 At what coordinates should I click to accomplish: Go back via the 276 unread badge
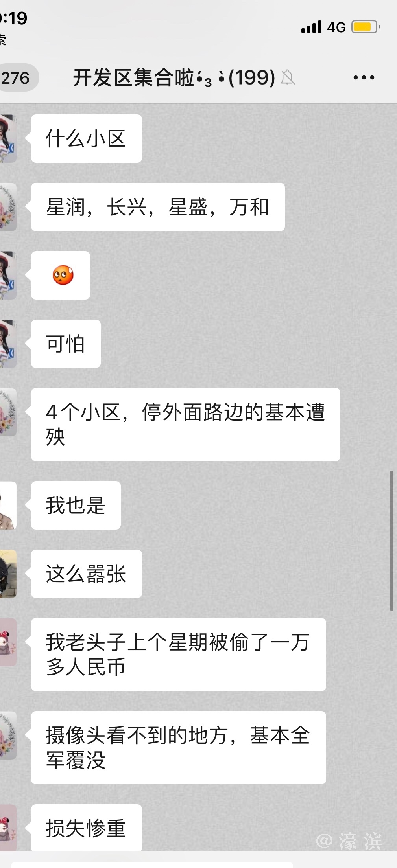pyautogui.click(x=17, y=77)
